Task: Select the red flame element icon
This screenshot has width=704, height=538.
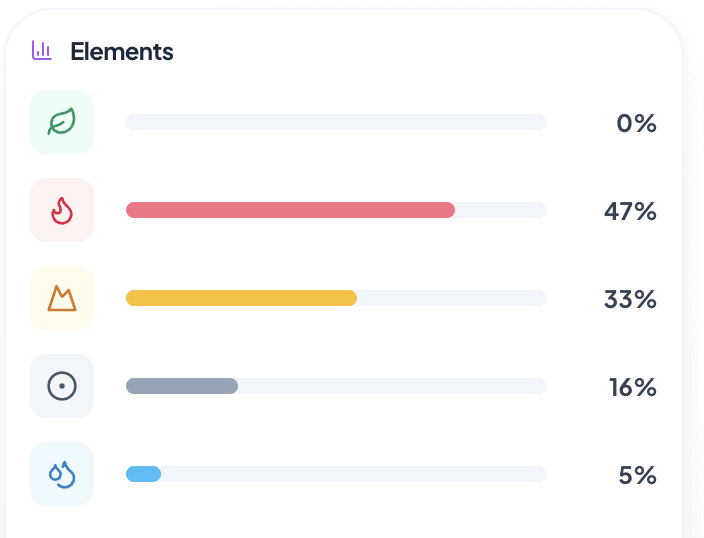Action: click(x=62, y=210)
